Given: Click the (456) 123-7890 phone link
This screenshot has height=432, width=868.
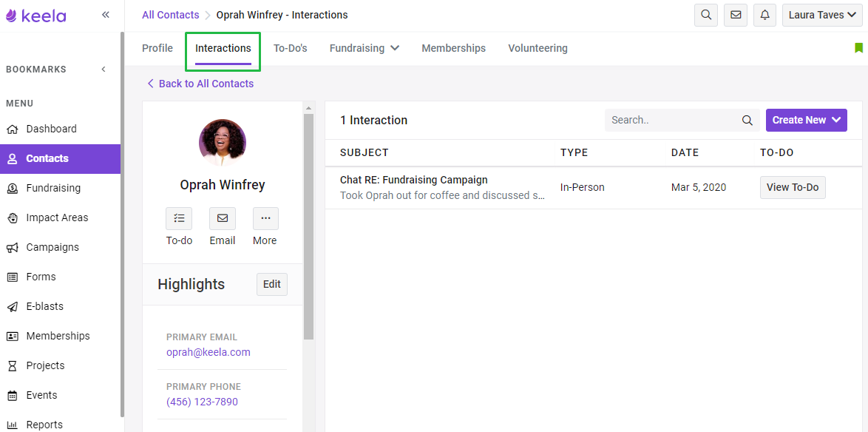Looking at the screenshot, I should point(202,402).
